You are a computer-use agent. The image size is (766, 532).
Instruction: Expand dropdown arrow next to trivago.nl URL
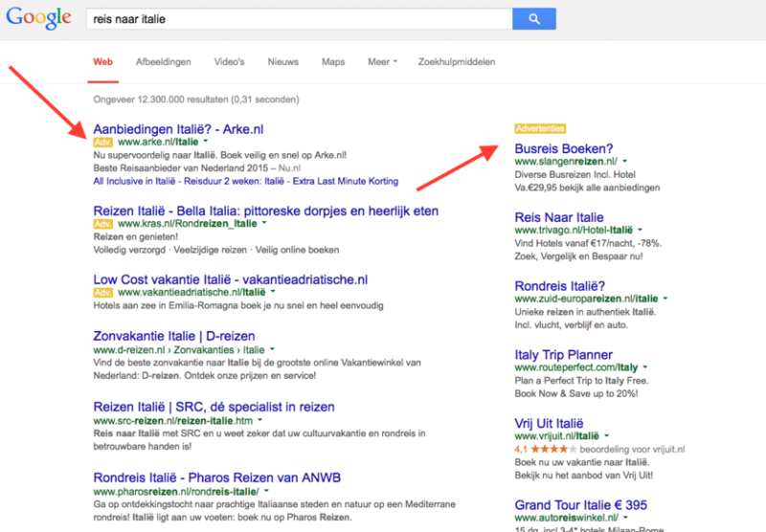coord(640,230)
